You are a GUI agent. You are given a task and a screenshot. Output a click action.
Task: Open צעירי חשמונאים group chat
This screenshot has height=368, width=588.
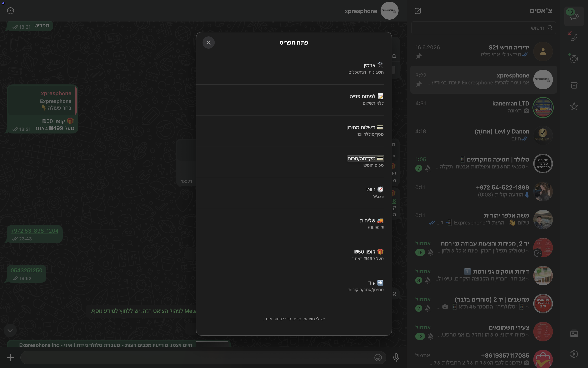coord(483,331)
